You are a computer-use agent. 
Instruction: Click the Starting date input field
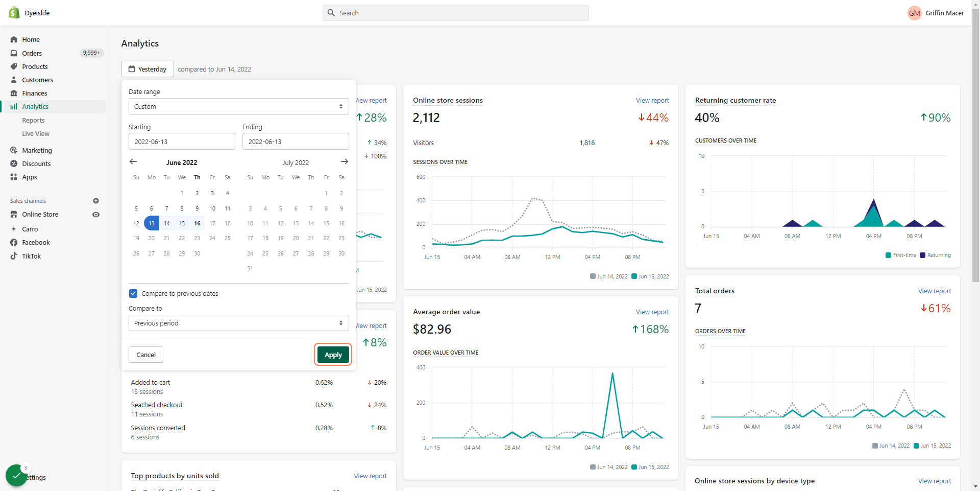[x=182, y=142]
